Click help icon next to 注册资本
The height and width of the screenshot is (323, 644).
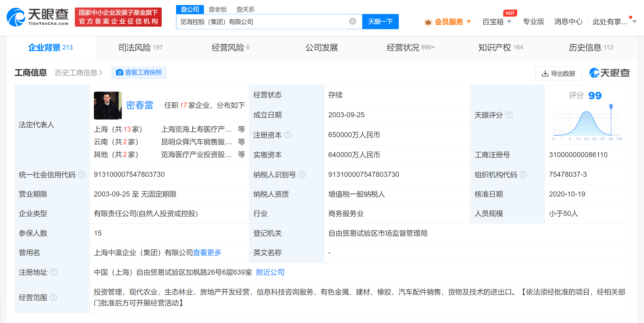pyautogui.click(x=288, y=135)
